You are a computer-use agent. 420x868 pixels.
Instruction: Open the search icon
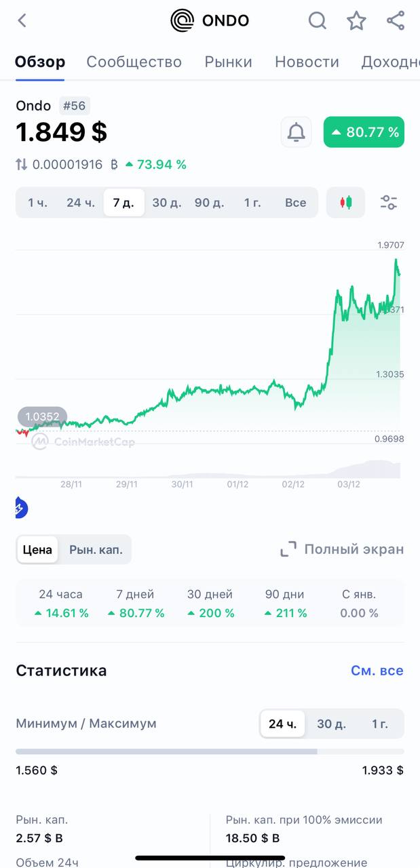click(317, 20)
